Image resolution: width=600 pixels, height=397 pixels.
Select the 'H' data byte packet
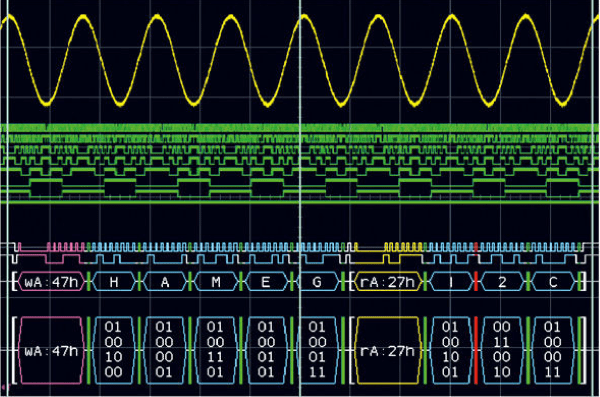(x=114, y=282)
